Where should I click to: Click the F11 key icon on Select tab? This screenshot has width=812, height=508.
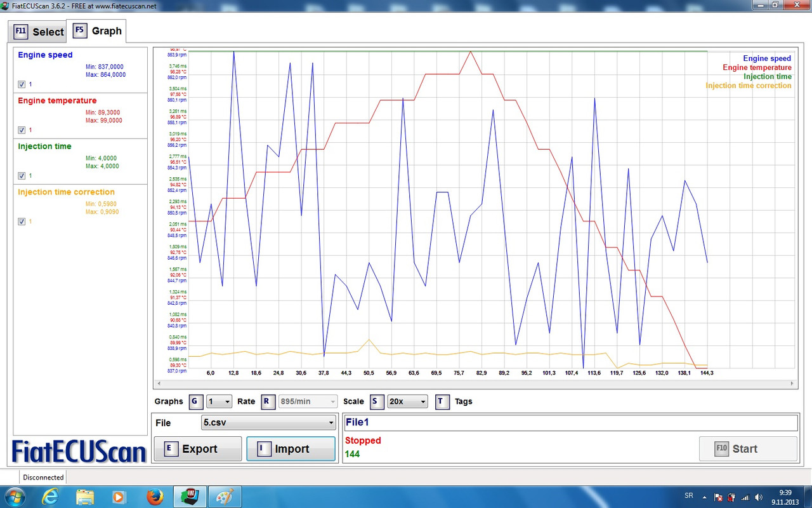(21, 31)
